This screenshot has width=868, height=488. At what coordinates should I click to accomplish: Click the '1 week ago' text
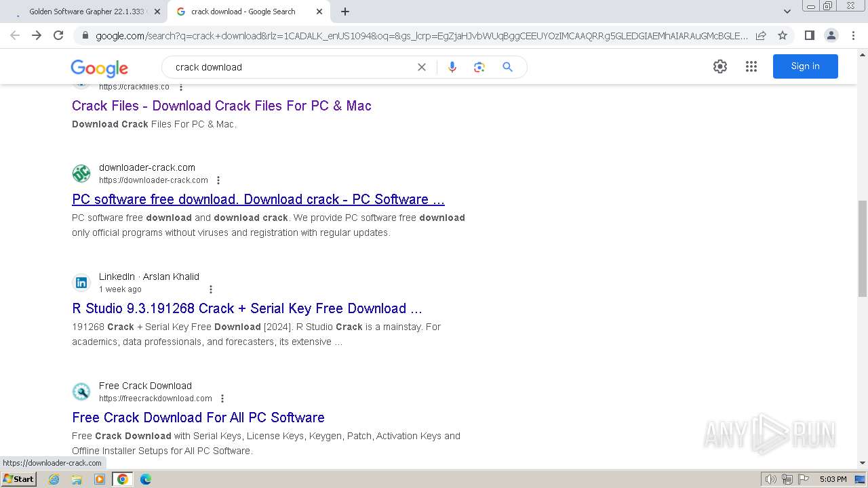pos(120,289)
